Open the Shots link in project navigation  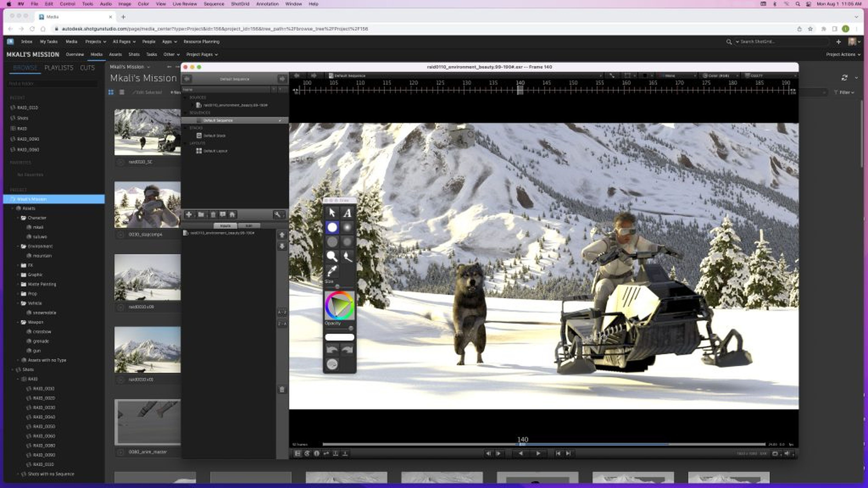pos(134,54)
